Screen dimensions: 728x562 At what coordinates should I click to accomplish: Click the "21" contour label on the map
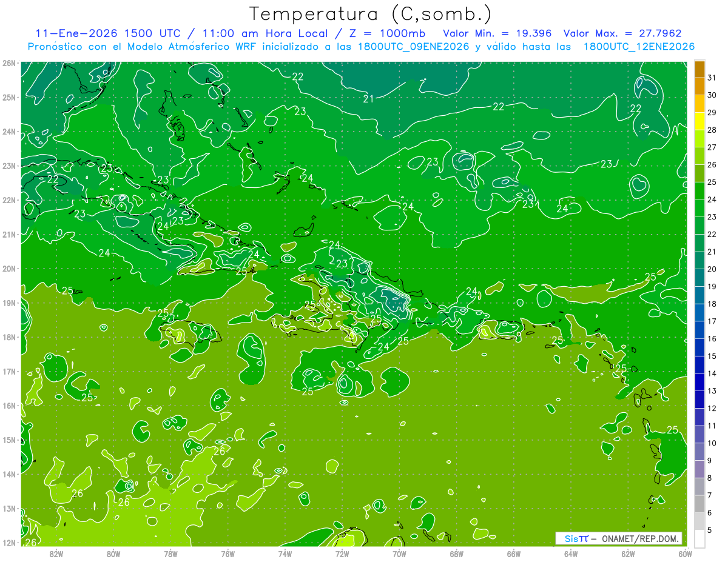[368, 99]
